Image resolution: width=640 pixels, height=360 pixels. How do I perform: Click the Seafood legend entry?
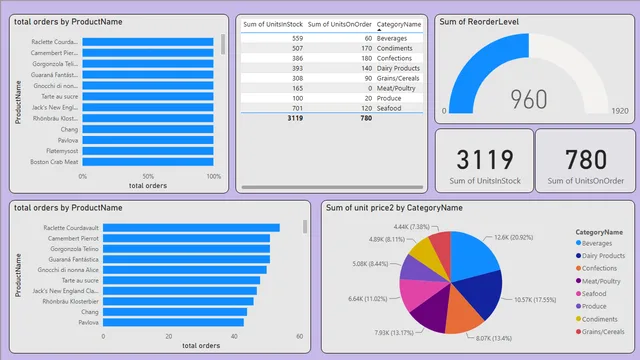(591, 293)
